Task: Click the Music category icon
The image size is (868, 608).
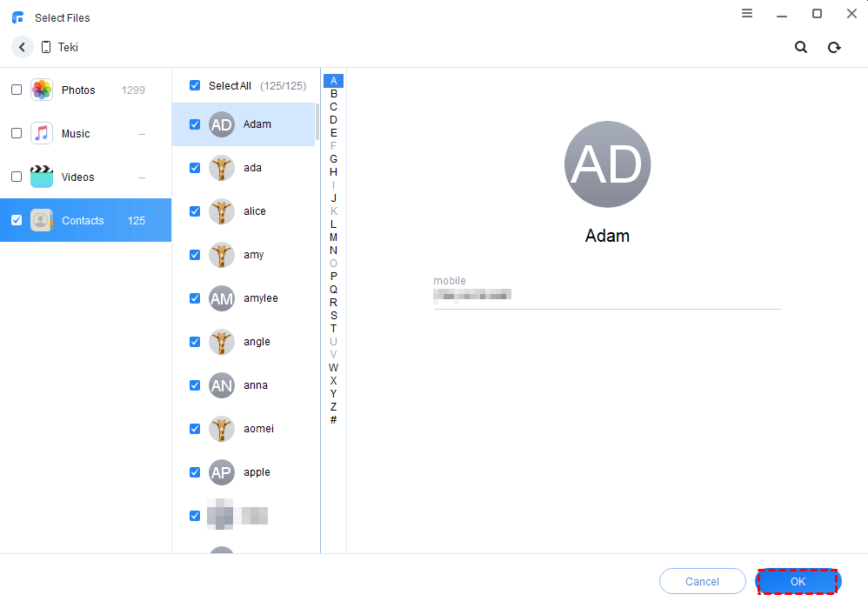Action: 42,133
